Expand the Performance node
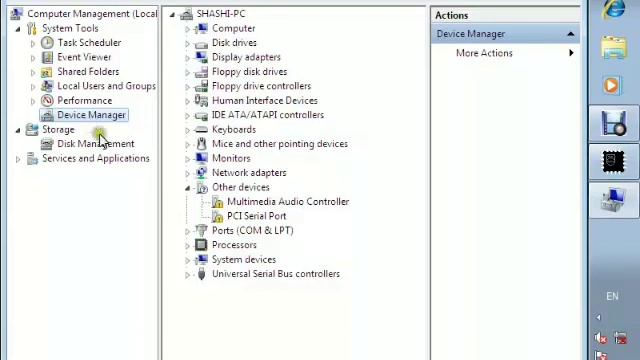 coord(33,101)
